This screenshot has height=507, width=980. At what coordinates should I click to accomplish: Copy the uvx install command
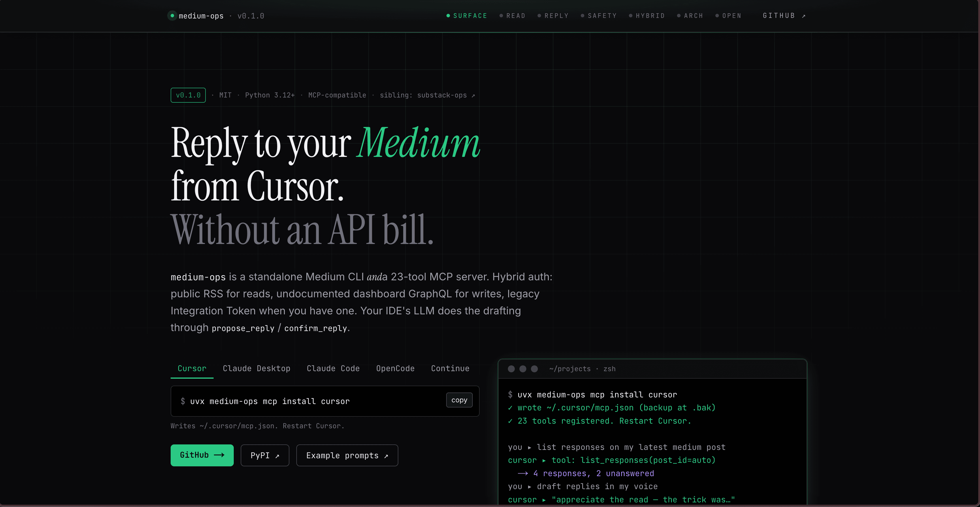coord(459,400)
